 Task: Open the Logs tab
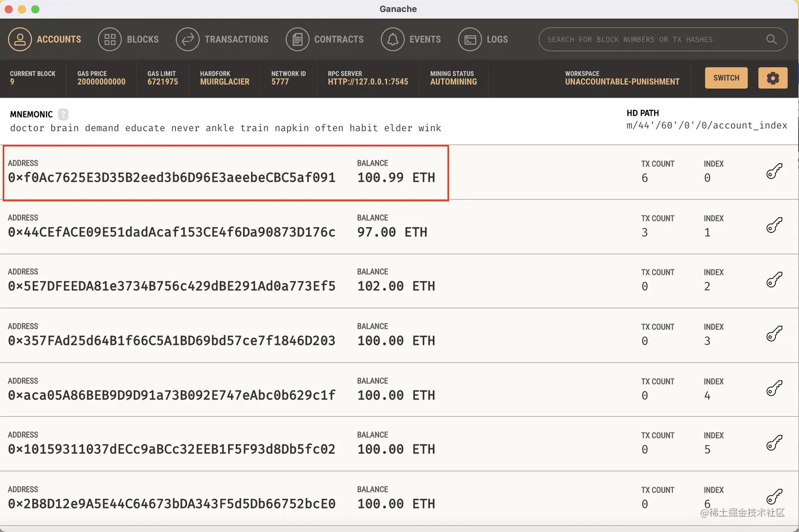(x=483, y=40)
